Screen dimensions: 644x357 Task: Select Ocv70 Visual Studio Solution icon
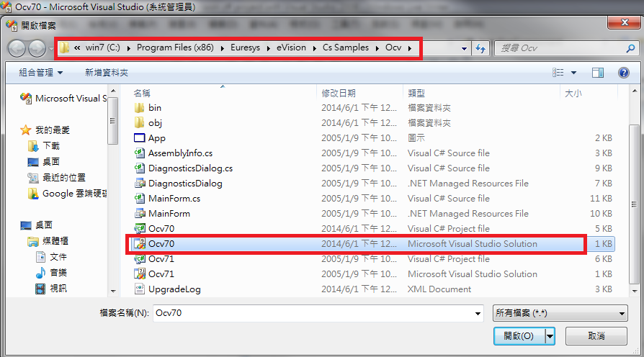140,244
